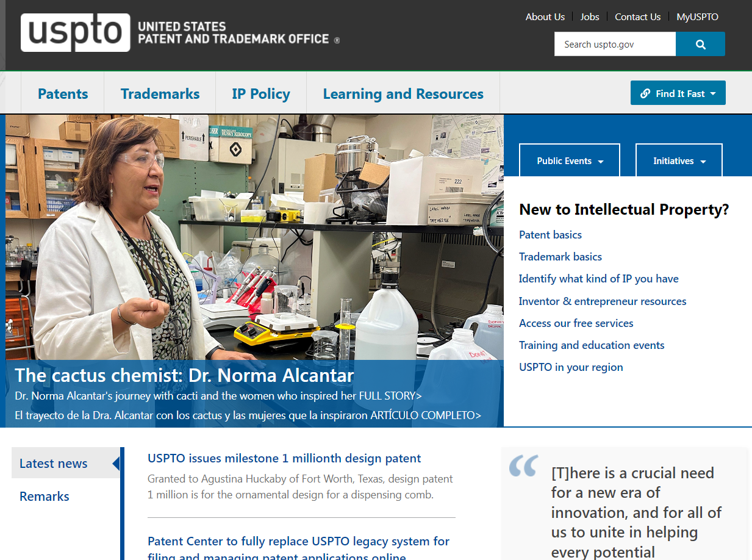The width and height of the screenshot is (752, 560).
Task: Select the Latest news tab
Action: click(54, 464)
